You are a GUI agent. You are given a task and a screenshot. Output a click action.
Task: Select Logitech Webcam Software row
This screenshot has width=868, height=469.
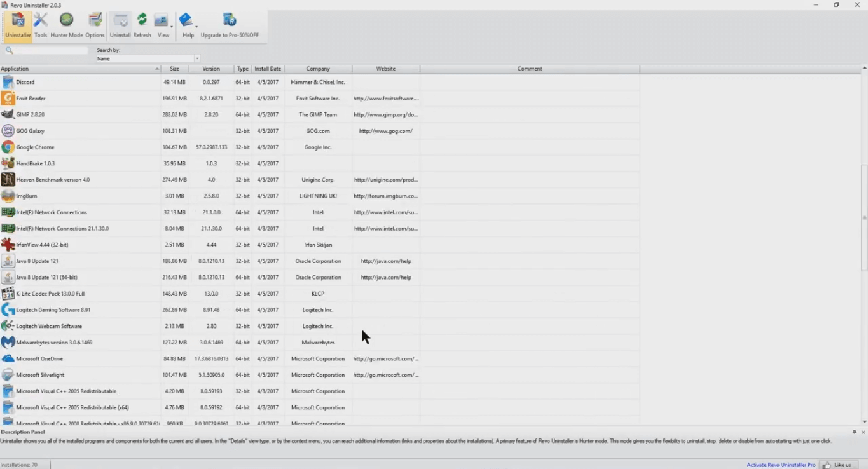320,326
